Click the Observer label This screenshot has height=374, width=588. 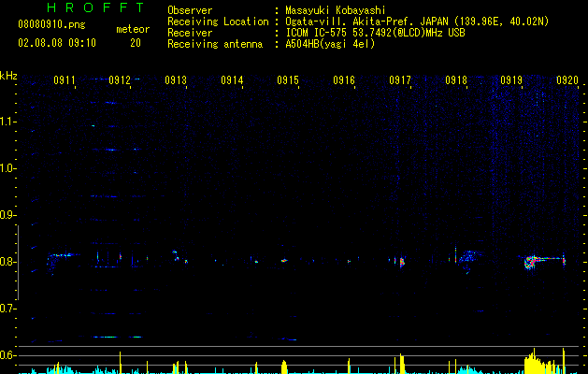point(190,10)
